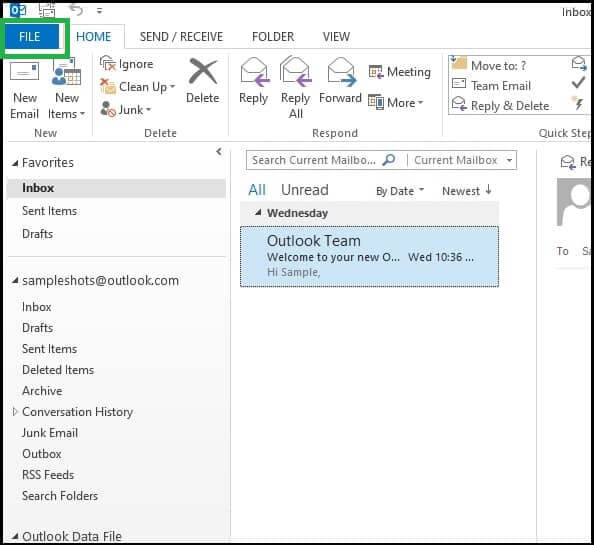Reply with a Meeting

[x=400, y=72]
